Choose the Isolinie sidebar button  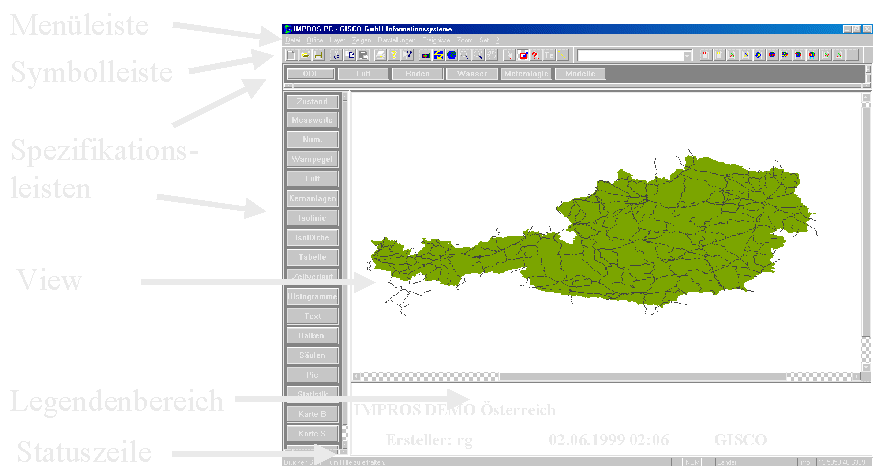click(x=313, y=218)
